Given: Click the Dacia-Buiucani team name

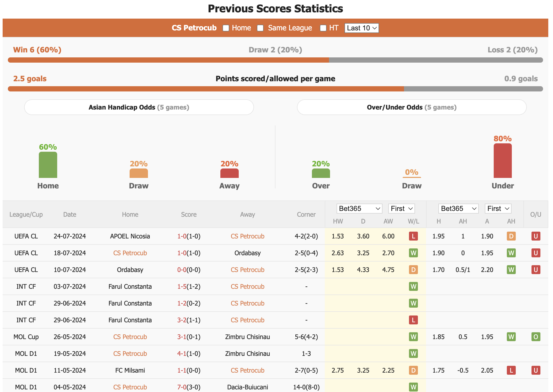Looking at the screenshot, I should tap(247, 387).
